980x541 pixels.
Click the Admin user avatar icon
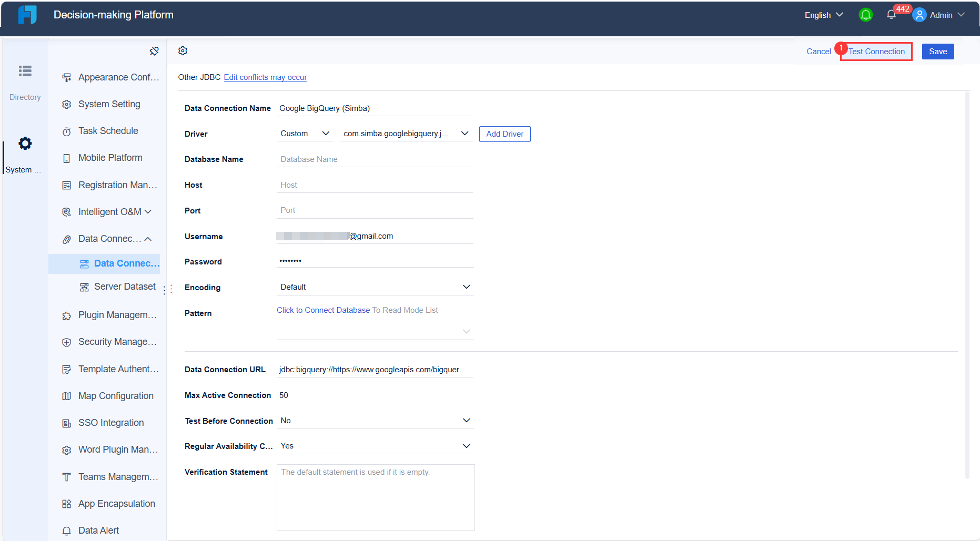pos(919,15)
